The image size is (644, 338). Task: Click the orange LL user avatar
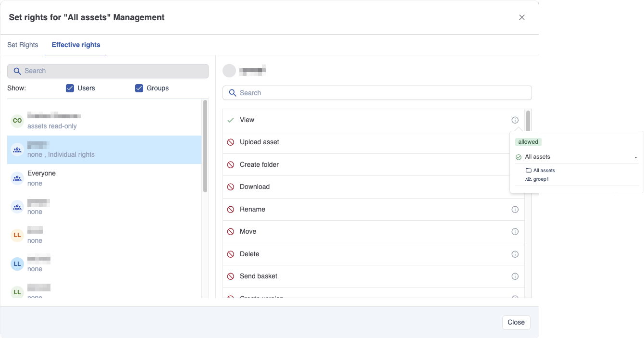click(17, 236)
